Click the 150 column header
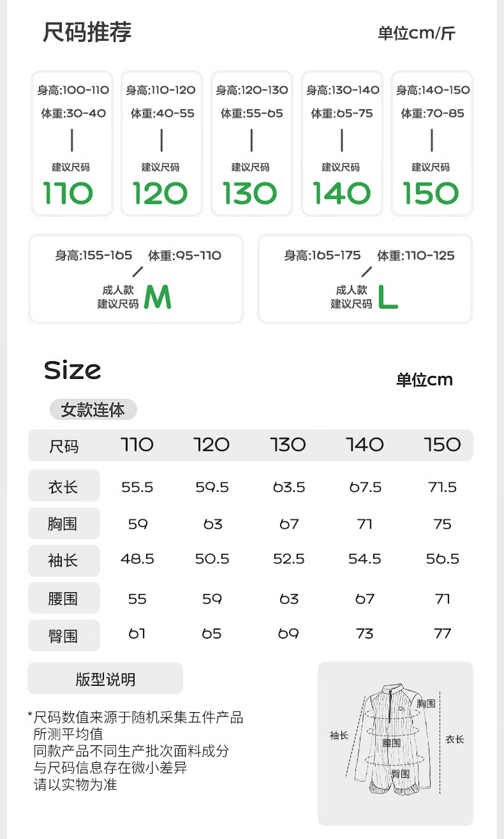504x839 pixels. coord(442,445)
